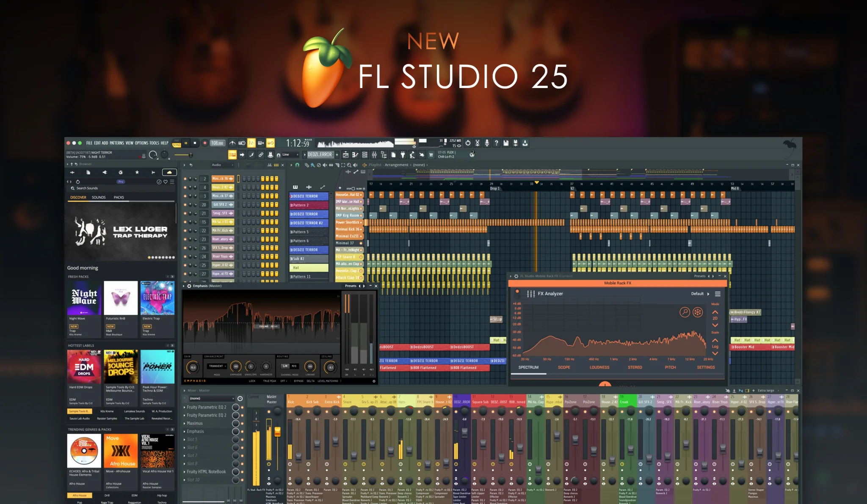This screenshot has width=867, height=504.
Task: Select the star favorites icon in the browser
Action: tap(137, 172)
